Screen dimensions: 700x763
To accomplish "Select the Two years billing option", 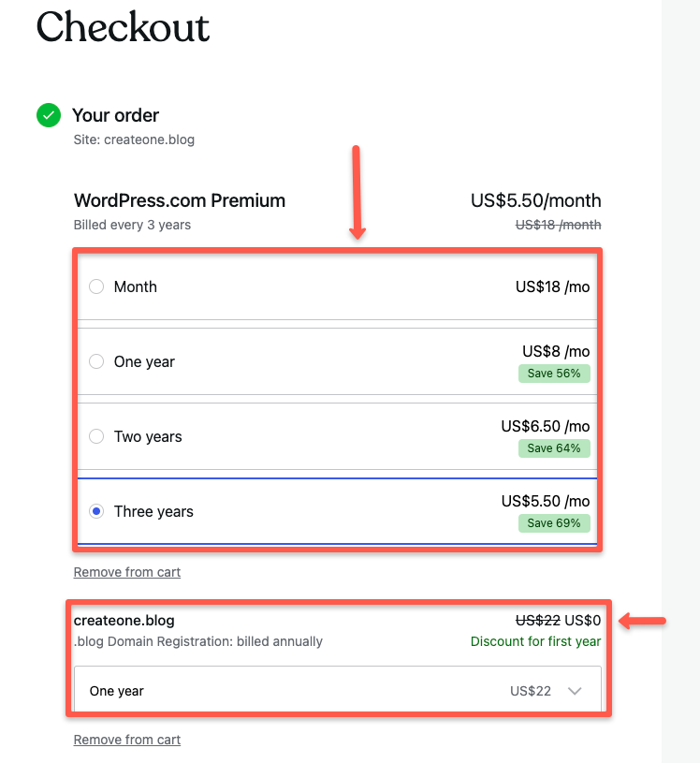I will (x=95, y=436).
